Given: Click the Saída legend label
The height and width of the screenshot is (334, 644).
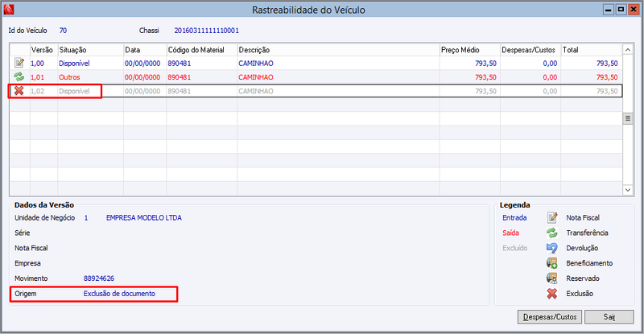Looking at the screenshot, I should (x=510, y=233).
